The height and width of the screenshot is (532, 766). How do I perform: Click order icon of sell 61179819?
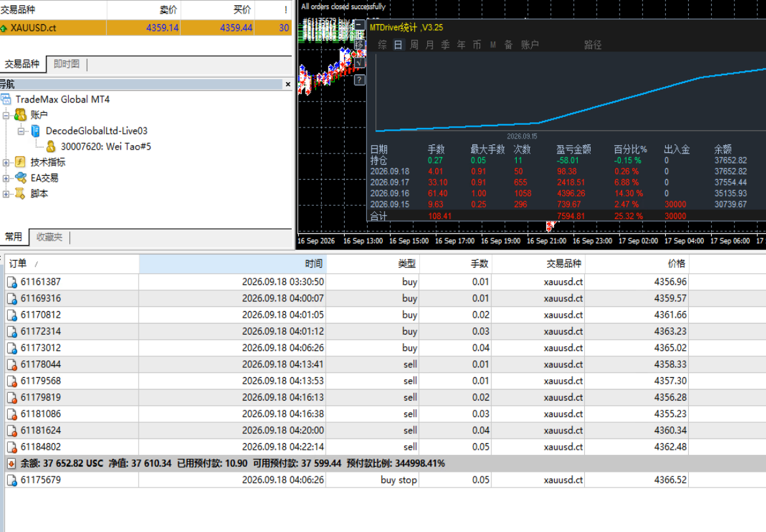pos(12,398)
